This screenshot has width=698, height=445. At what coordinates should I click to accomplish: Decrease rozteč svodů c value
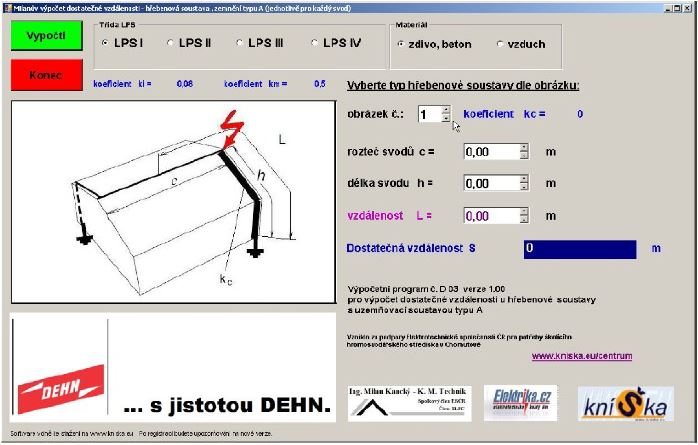click(524, 155)
